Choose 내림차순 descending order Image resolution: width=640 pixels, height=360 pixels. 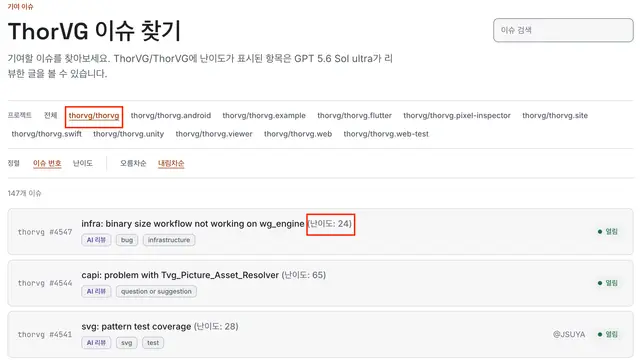pos(171,163)
